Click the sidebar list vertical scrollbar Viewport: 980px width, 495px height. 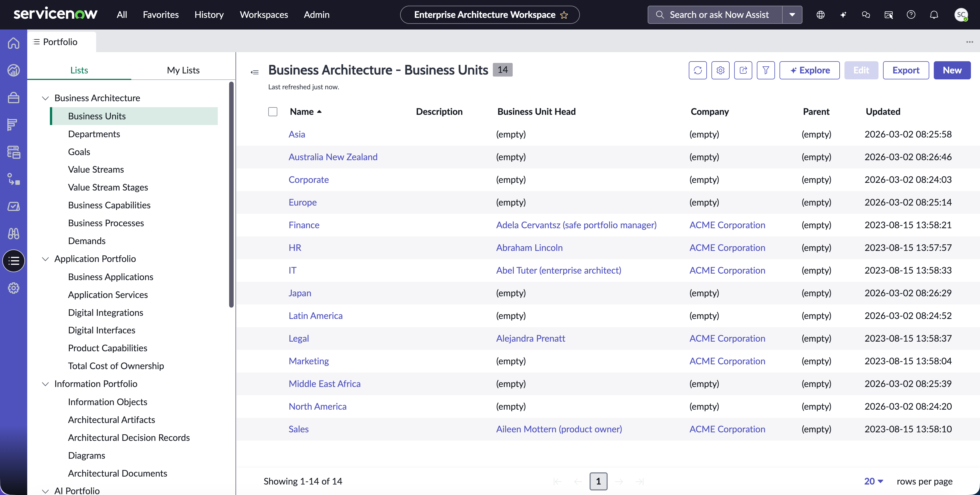(231, 194)
